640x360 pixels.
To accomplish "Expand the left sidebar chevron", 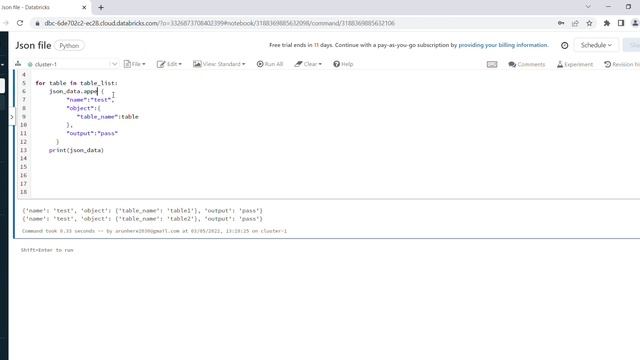I will (x=11, y=117).
